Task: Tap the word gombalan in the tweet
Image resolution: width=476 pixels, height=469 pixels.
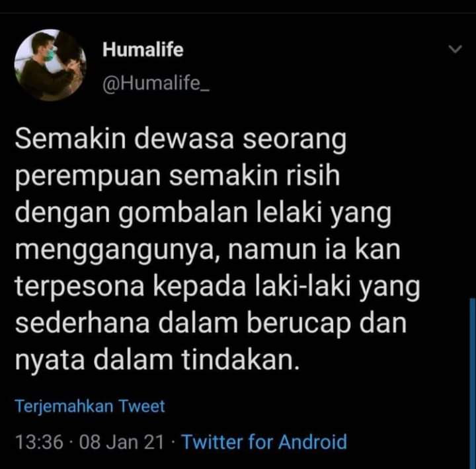Action: (183, 213)
